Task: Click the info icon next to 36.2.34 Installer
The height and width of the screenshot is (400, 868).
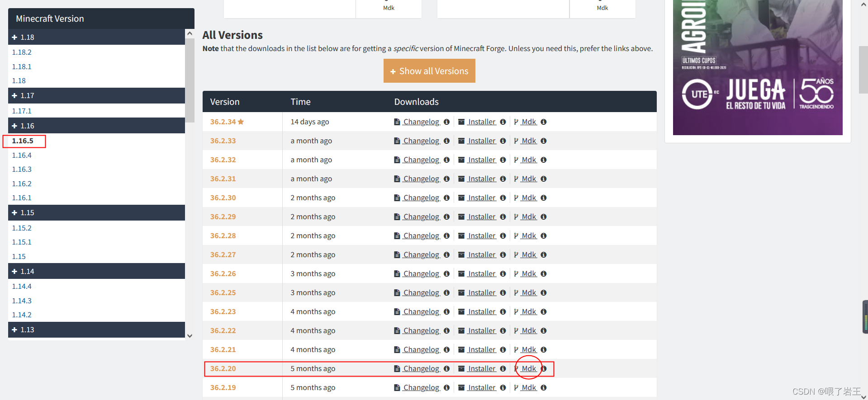Action: pyautogui.click(x=503, y=122)
